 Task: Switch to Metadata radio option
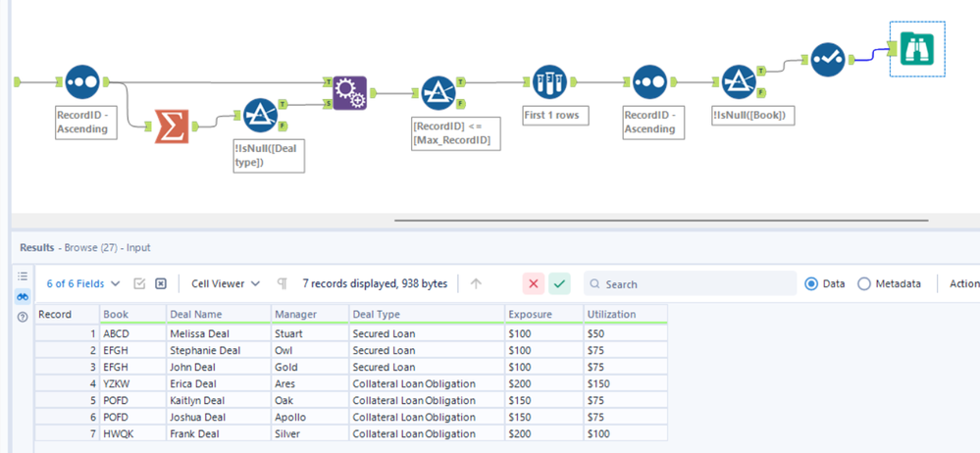[x=864, y=283]
